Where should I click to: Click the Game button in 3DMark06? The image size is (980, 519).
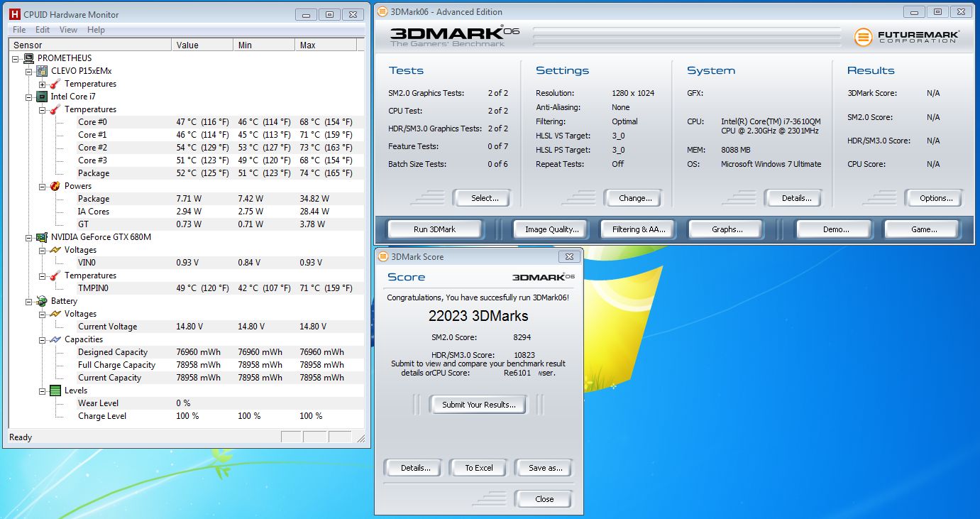[x=923, y=229]
